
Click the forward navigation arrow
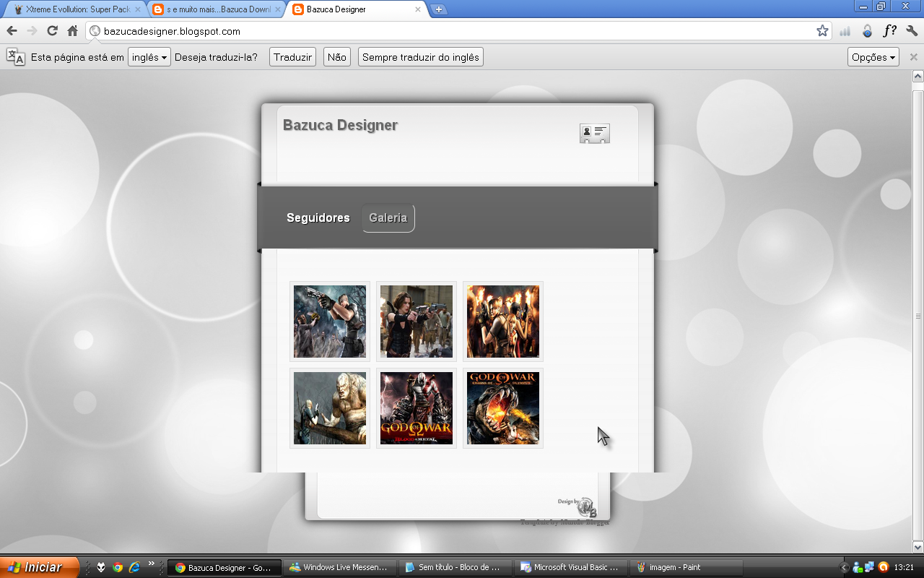coord(32,31)
